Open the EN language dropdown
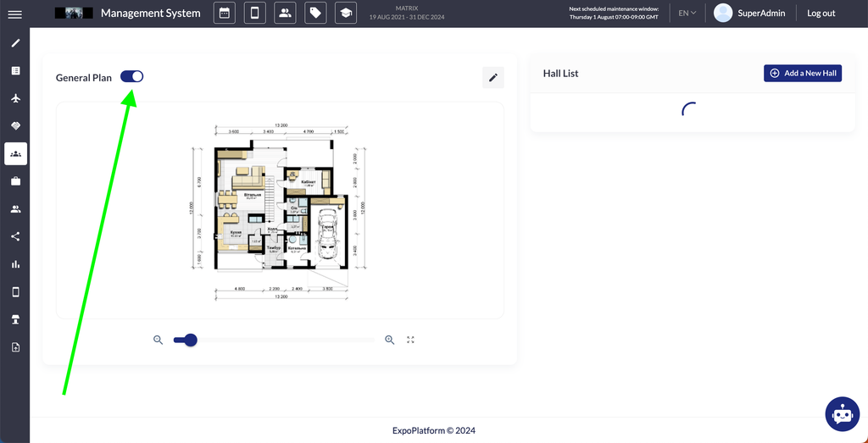This screenshot has height=443, width=868. pos(687,14)
